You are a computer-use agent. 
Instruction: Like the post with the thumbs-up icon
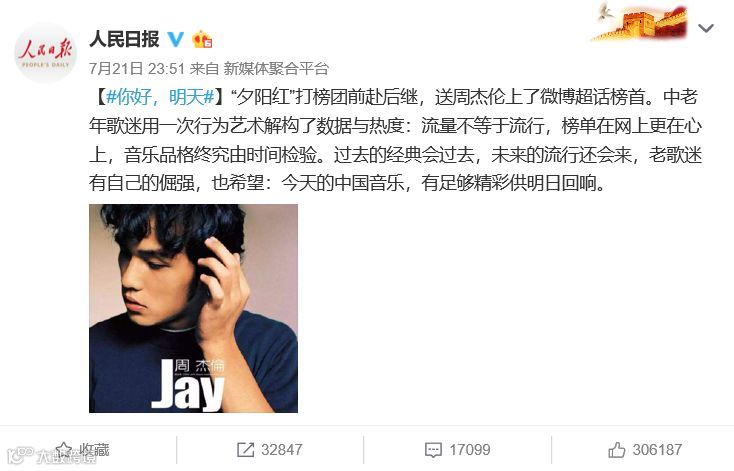(617, 450)
